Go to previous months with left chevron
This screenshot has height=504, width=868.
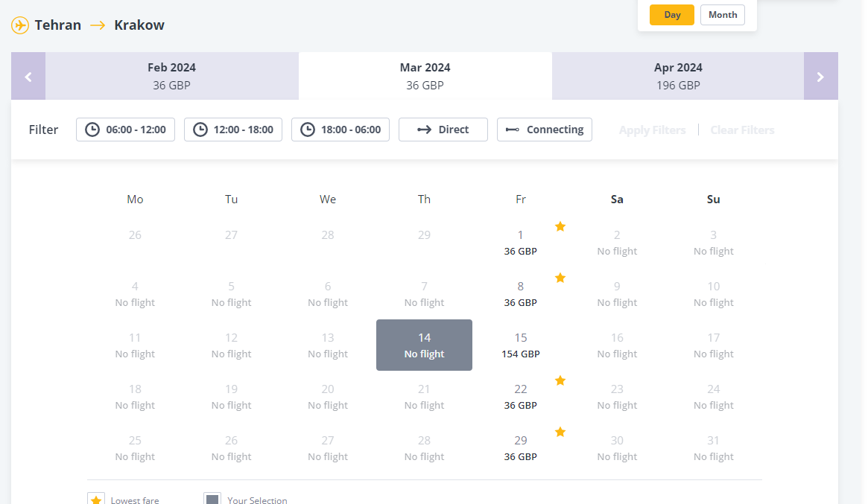pyautogui.click(x=28, y=77)
